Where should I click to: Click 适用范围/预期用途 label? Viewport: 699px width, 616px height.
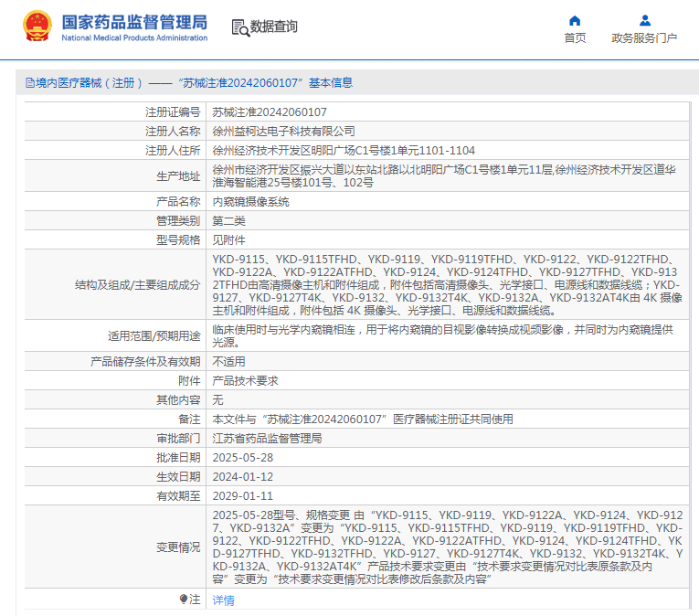pyautogui.click(x=154, y=336)
